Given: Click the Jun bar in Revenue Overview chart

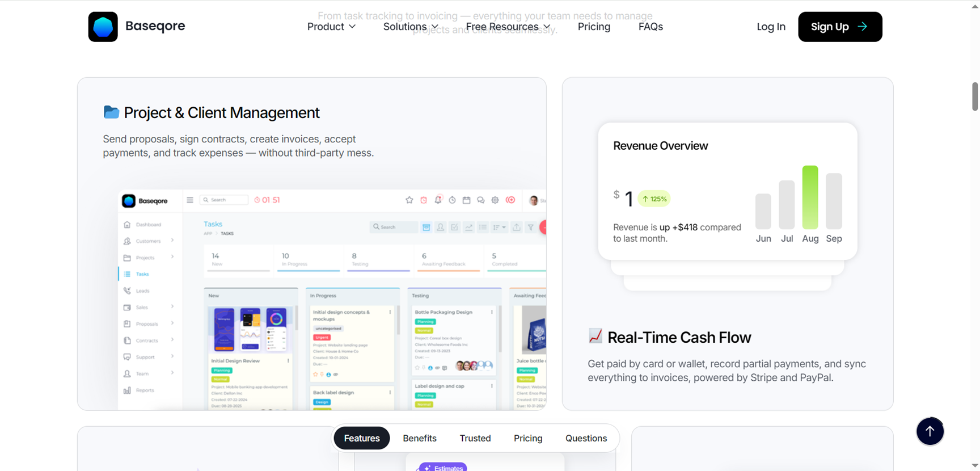Looking at the screenshot, I should (x=763, y=211).
